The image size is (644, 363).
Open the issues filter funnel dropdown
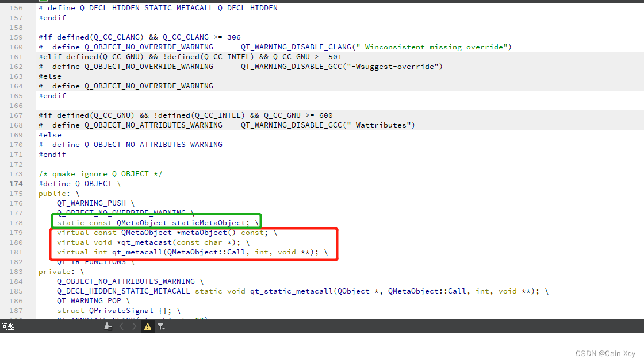pyautogui.click(x=161, y=326)
